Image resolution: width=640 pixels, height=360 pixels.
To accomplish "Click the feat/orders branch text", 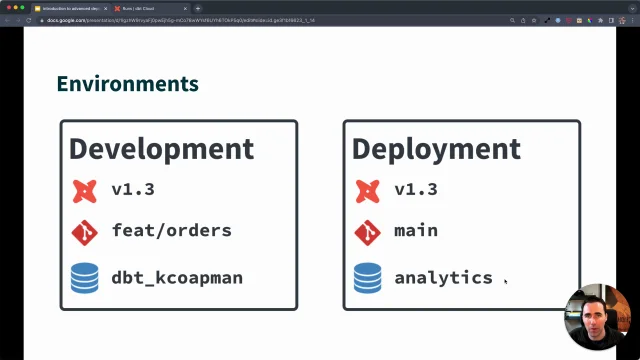I will coord(171,231).
